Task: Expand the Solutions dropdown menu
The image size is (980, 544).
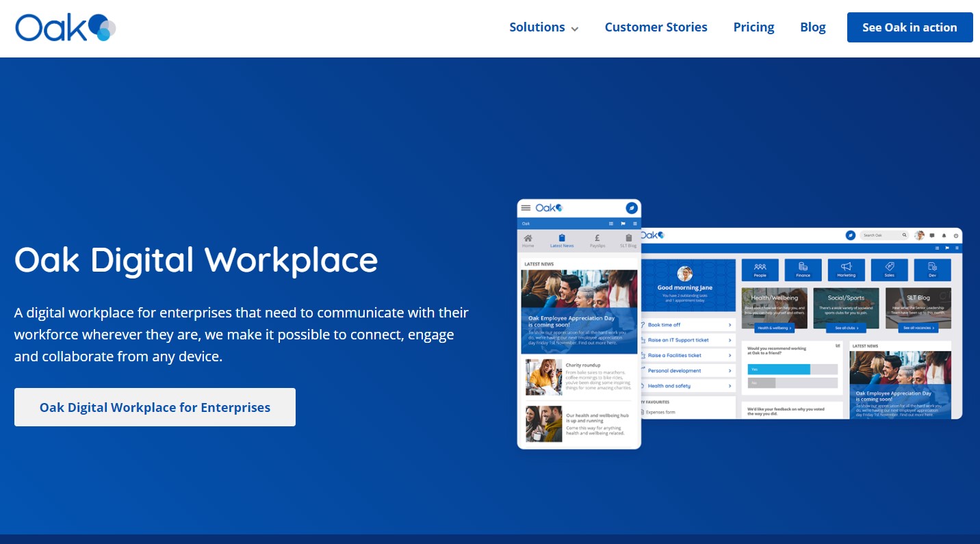Action: 543,27
